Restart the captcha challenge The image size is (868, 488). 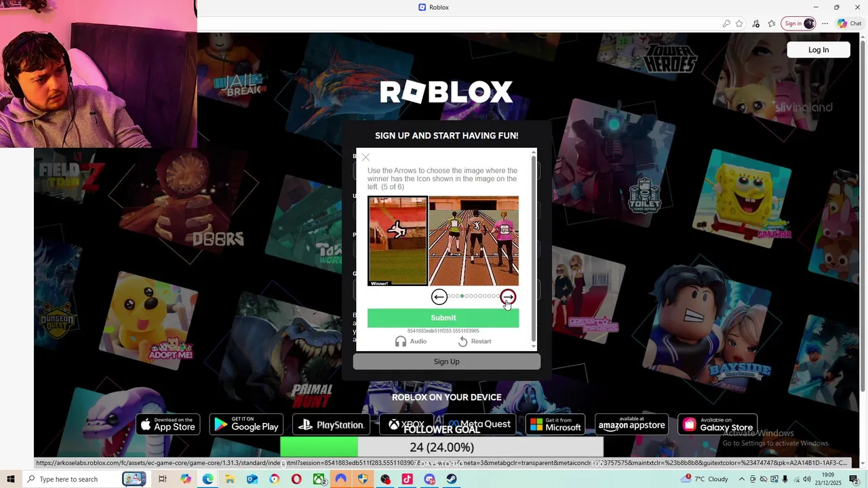click(474, 342)
